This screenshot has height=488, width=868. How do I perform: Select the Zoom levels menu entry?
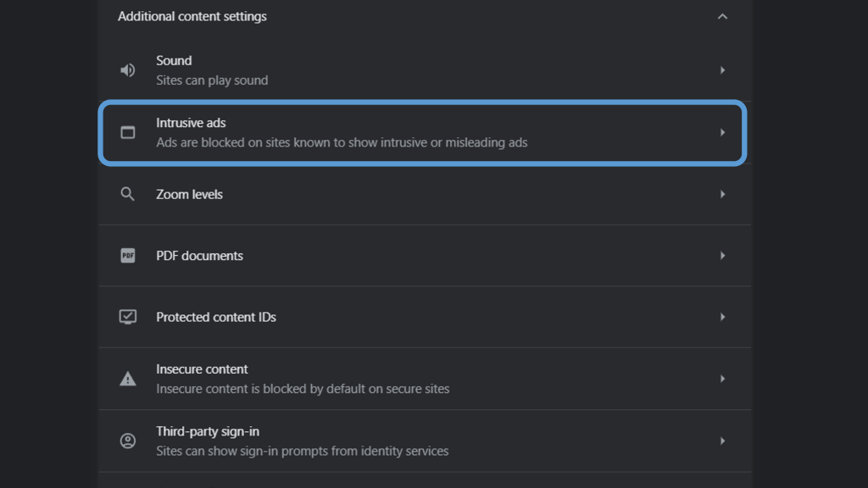tap(189, 194)
